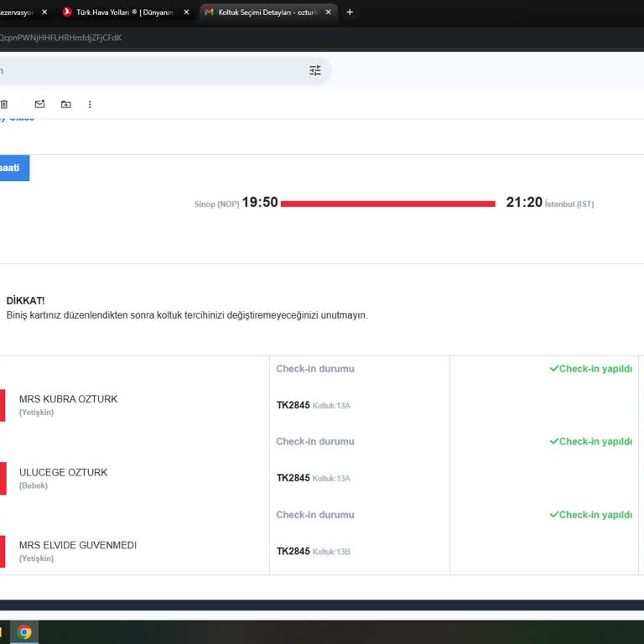Screen dimensions: 644x644
Task: Click passenger name MRS ELVIDE GUVENMEDI
Action: [x=78, y=545]
